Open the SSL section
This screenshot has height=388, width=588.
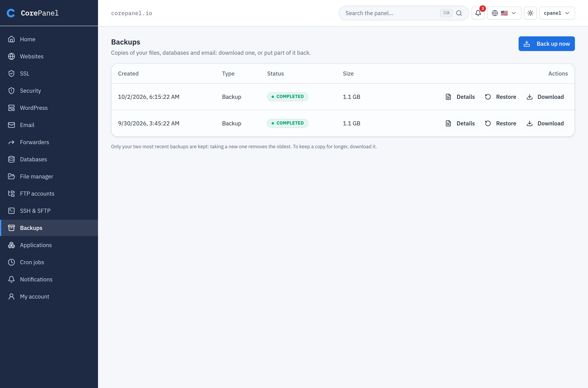(49, 74)
